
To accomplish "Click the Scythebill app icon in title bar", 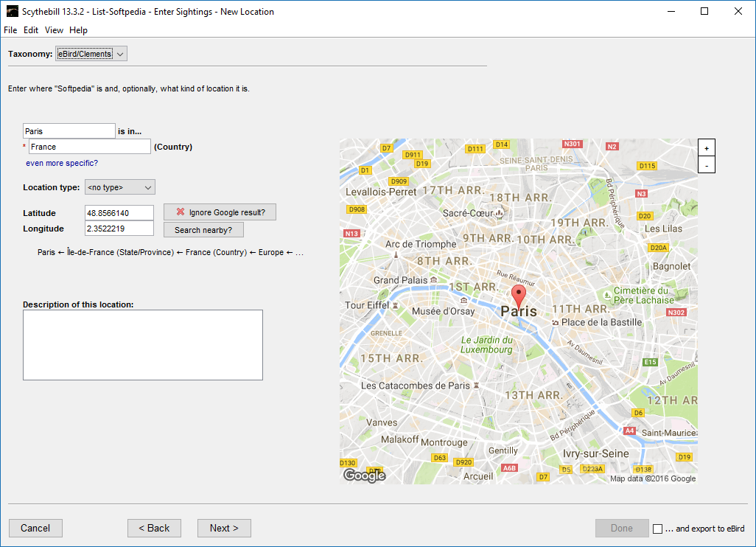I will pyautogui.click(x=12, y=11).
